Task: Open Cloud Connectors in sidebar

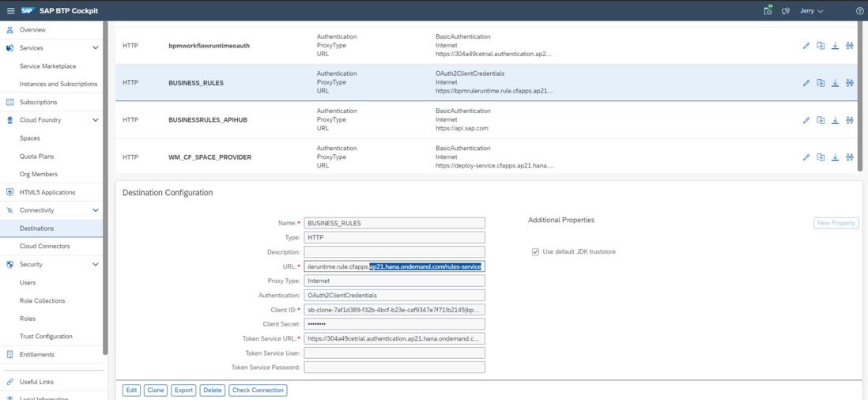Action: (45, 246)
